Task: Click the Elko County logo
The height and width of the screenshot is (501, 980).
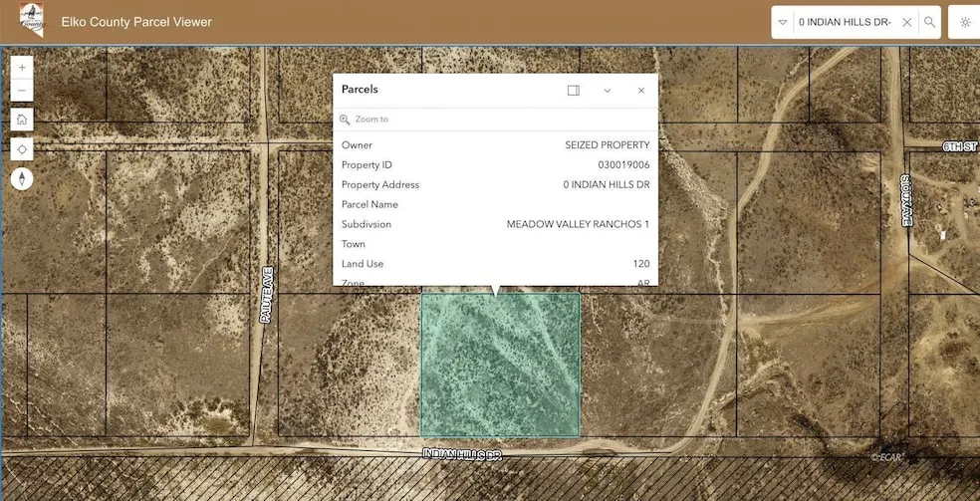Action: click(x=32, y=21)
